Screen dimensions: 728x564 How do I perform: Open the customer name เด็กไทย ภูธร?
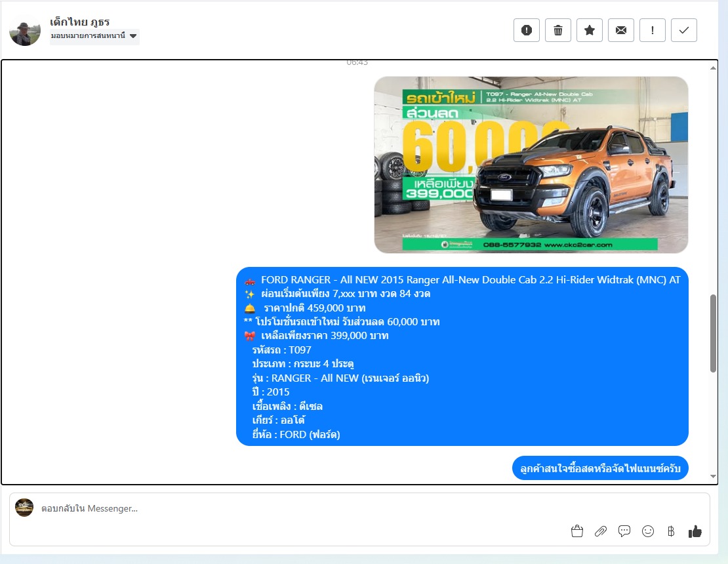point(80,22)
